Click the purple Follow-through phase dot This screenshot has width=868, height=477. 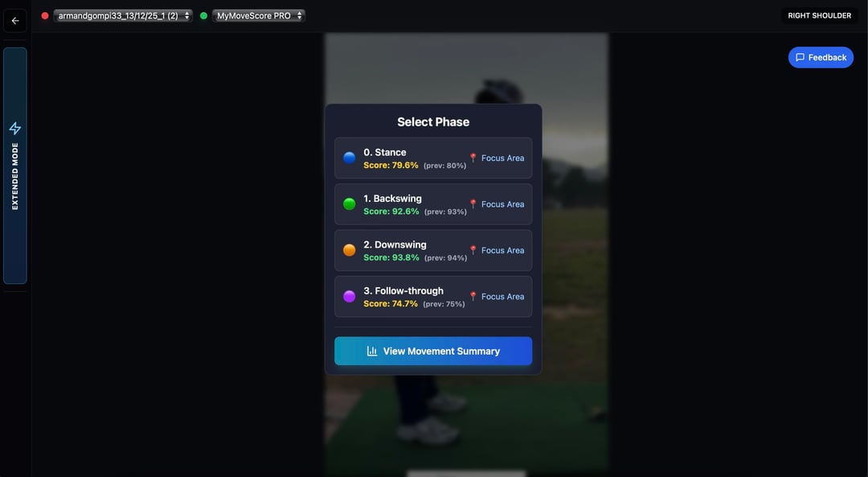(350, 296)
